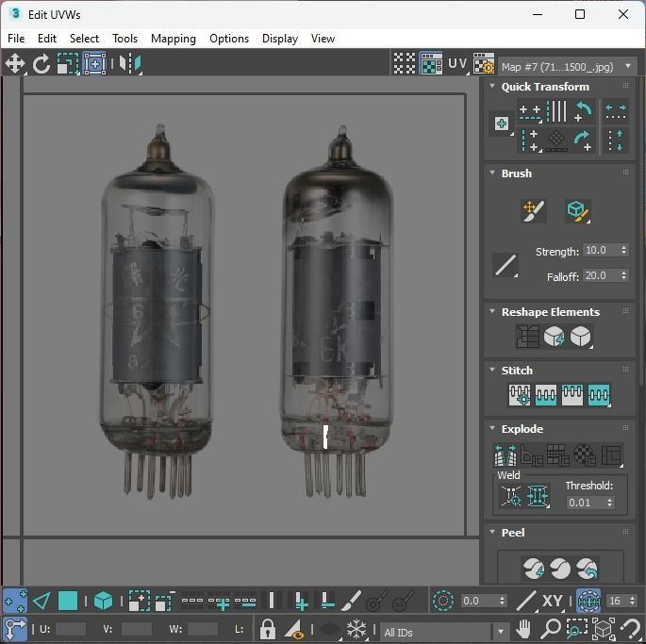Click Target Weld icon

coord(511,496)
